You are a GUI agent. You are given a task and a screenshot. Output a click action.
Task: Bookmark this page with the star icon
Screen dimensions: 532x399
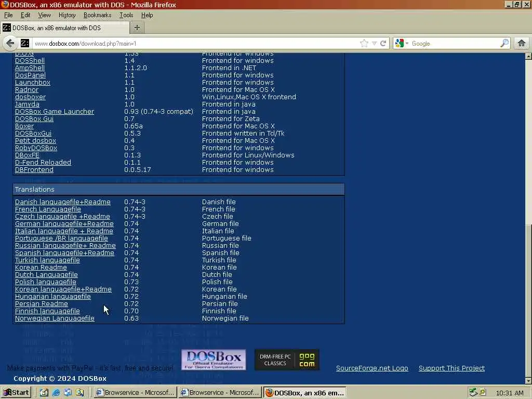(364, 43)
